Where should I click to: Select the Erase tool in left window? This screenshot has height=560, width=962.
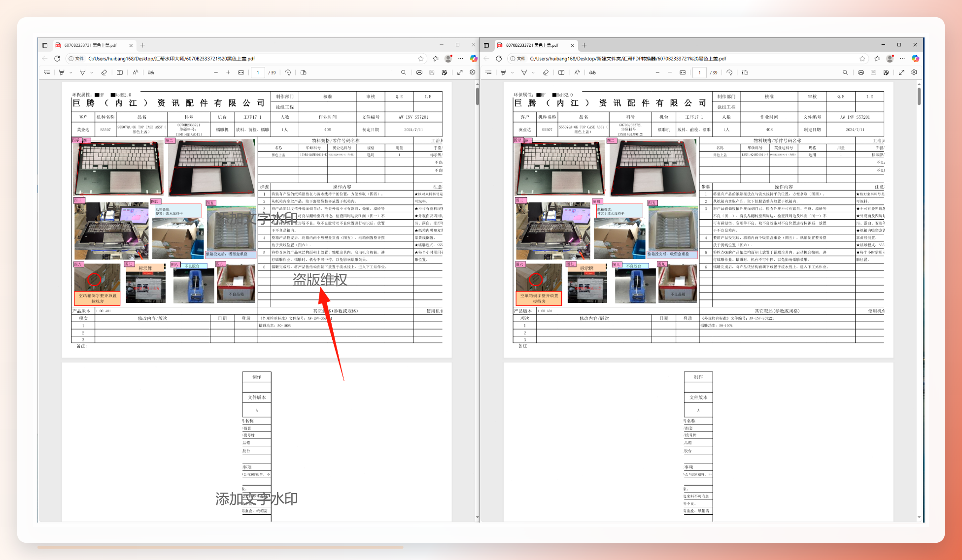tap(104, 72)
